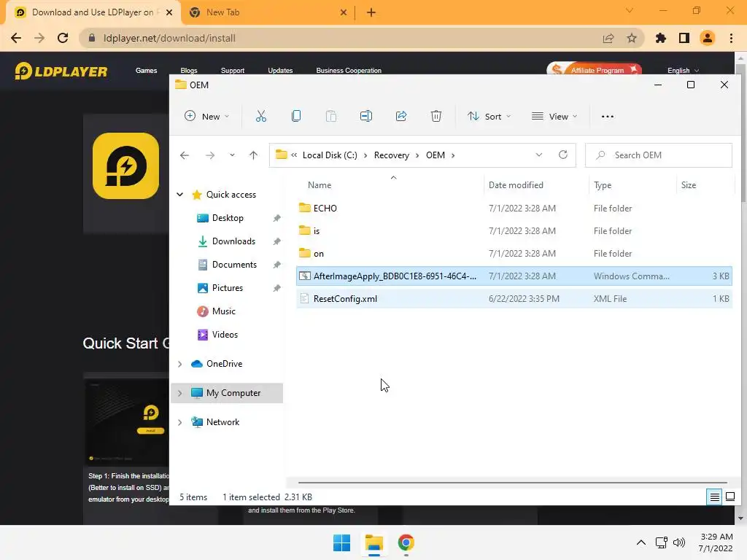Click the Cut scissors icon in Explorer toolbar
This screenshot has height=560, width=747.
(261, 116)
